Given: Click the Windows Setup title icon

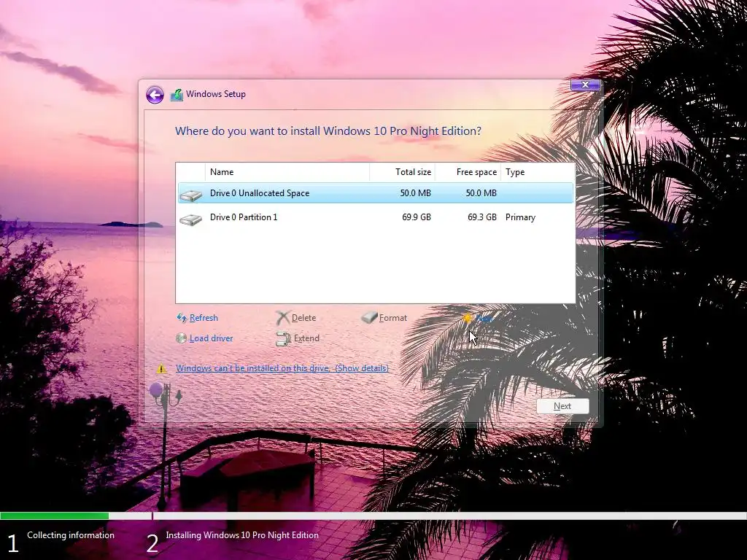Looking at the screenshot, I should (x=177, y=95).
